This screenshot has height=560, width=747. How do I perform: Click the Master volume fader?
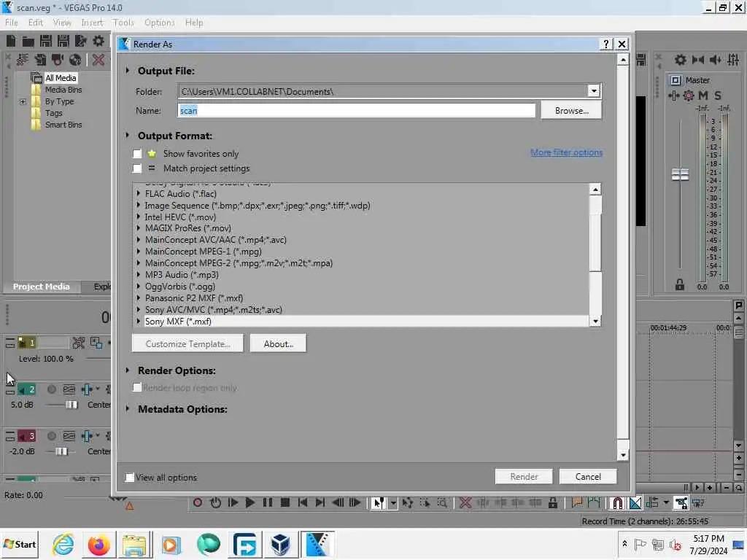pos(680,175)
